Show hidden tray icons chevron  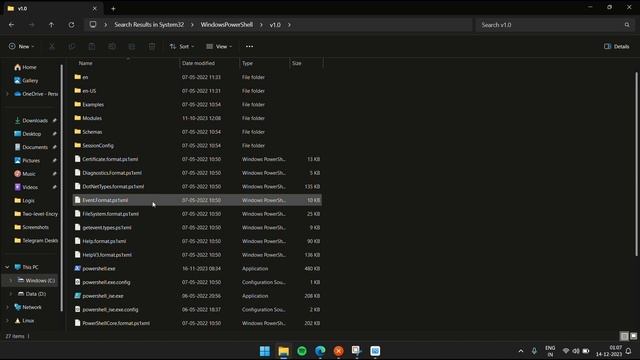[x=521, y=351]
